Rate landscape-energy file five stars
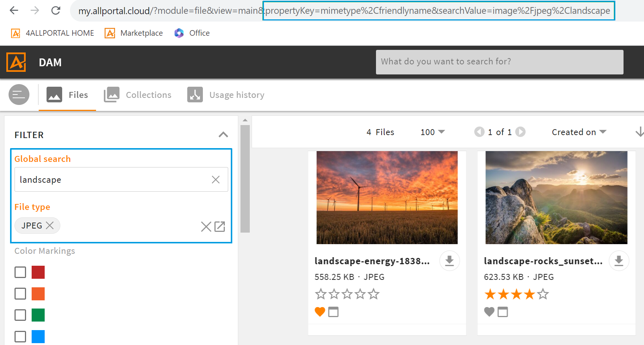644x345 pixels. click(x=374, y=294)
